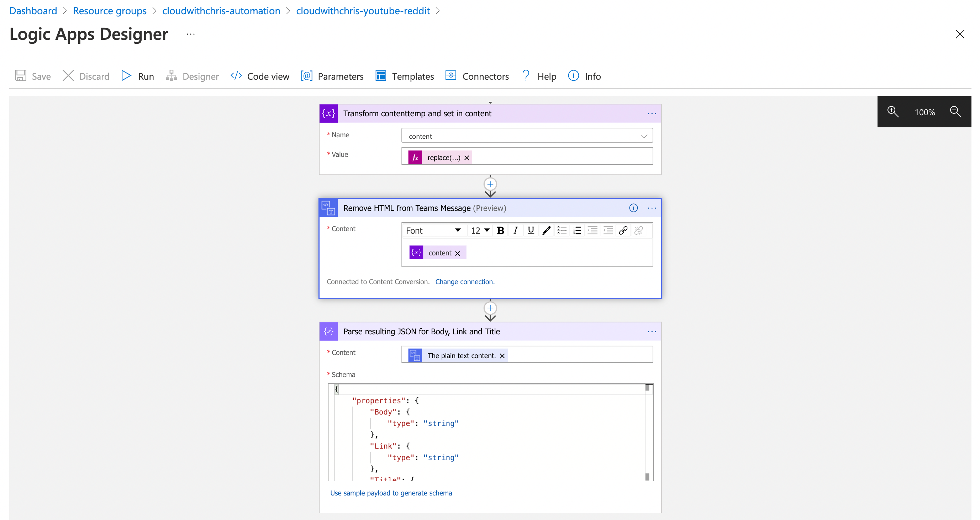This screenshot has height=520, width=980.
Task: Apply bulleted list formatting
Action: (x=562, y=230)
